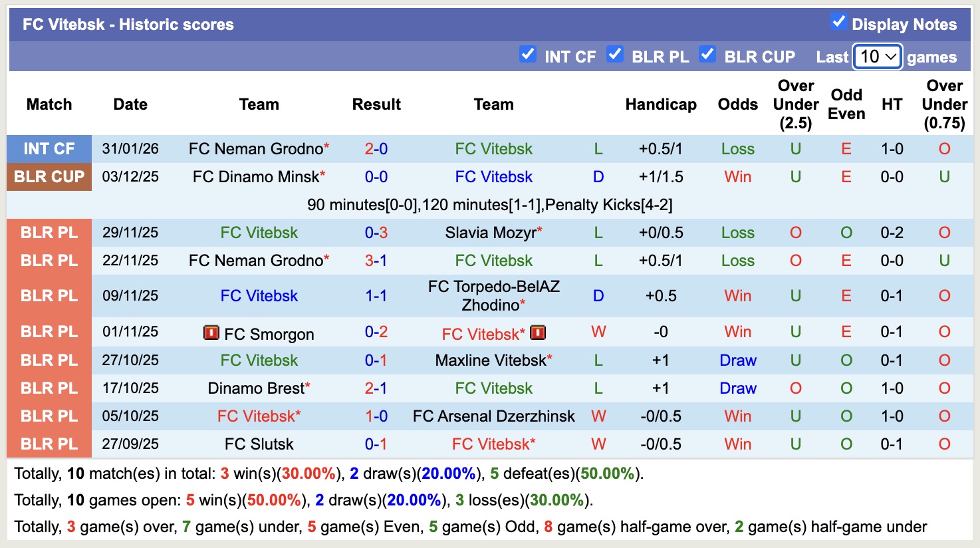Click the BLR CUP competition label
Viewport: 980px width, 548px height.
click(x=49, y=176)
